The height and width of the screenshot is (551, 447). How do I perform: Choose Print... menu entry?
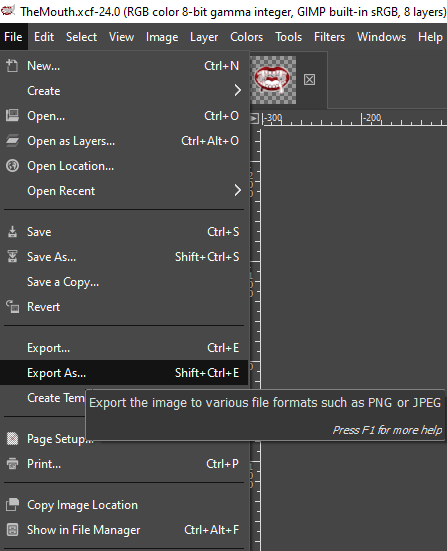[124, 464]
